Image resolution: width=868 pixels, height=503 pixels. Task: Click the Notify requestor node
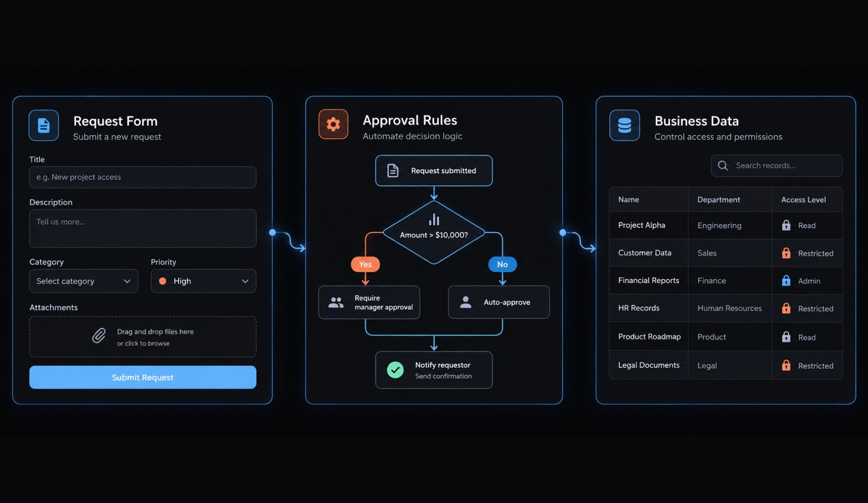tap(434, 370)
